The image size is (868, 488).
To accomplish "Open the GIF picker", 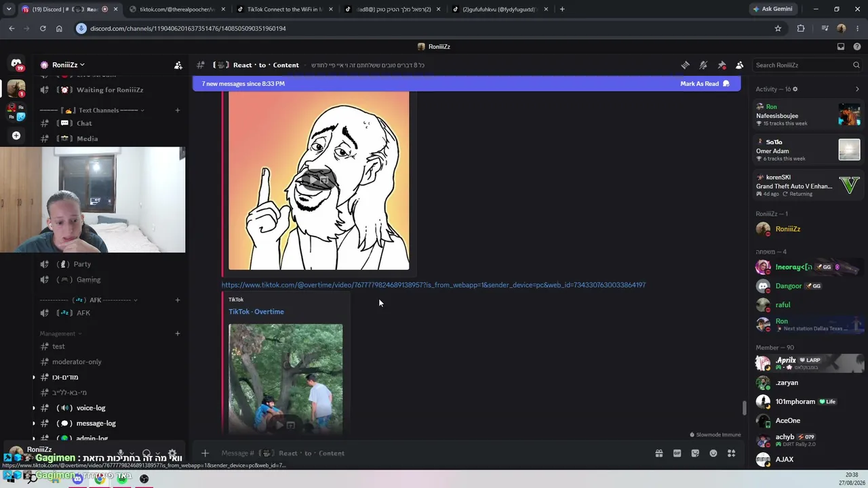I will [x=677, y=453].
